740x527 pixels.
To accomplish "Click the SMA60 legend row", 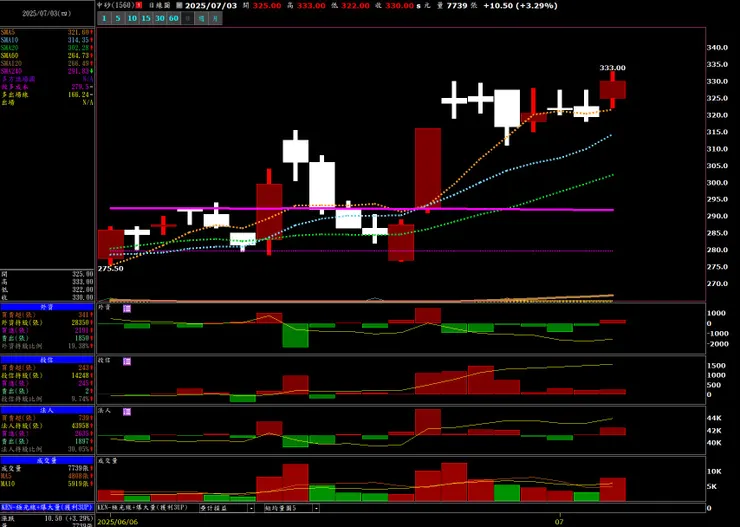I will pyautogui.click(x=47, y=56).
